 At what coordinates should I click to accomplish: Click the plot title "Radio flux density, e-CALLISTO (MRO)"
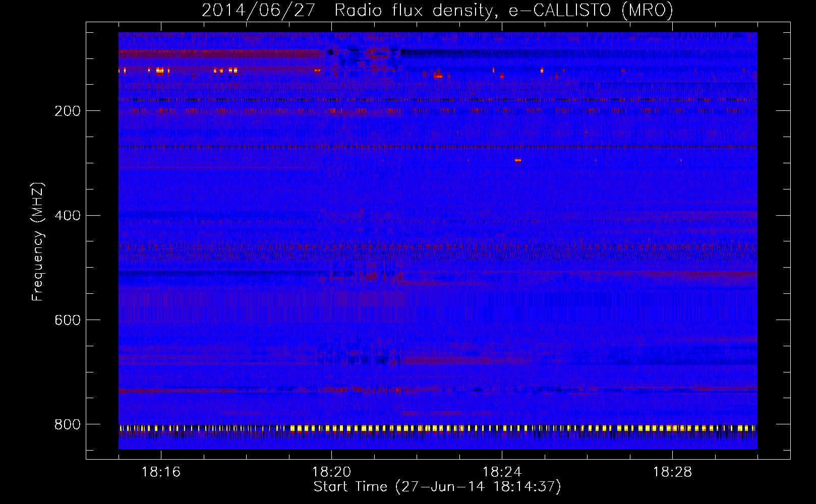tap(503, 11)
